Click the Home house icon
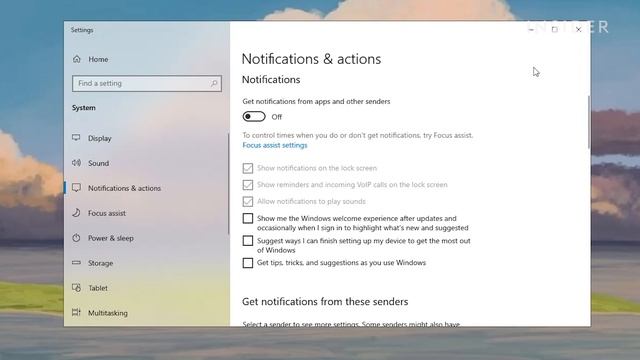 click(x=77, y=59)
